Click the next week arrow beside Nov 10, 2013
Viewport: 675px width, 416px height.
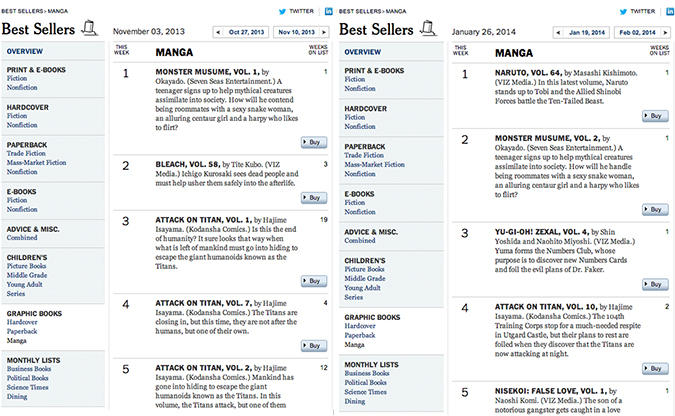pyautogui.click(x=324, y=32)
